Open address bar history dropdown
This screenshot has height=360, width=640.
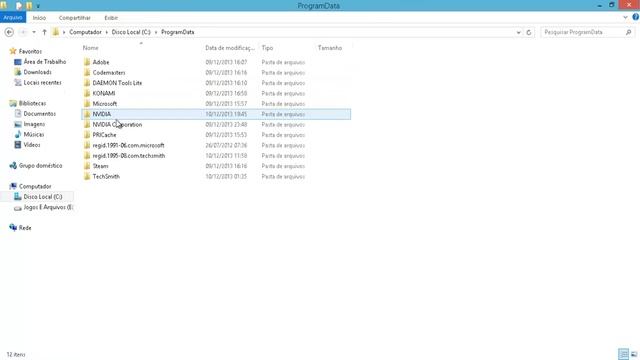[518, 32]
